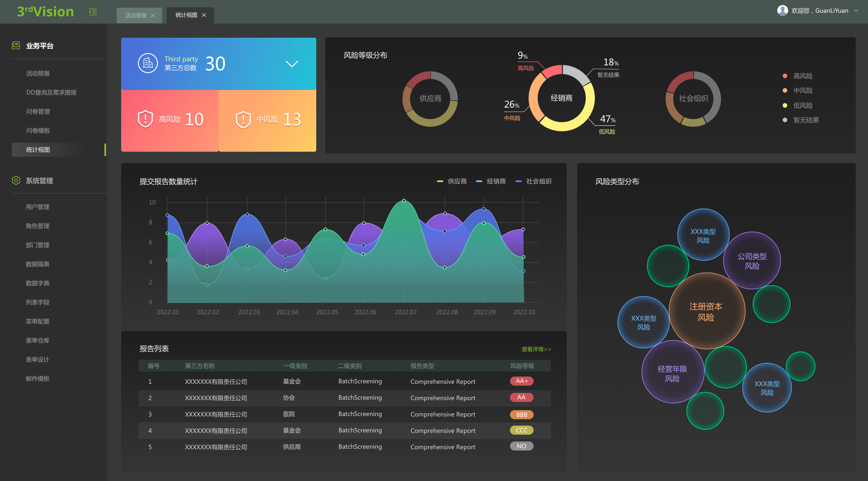Viewport: 868px width, 481px height.
Task: Go to 菜单配置
Action: [x=38, y=321]
